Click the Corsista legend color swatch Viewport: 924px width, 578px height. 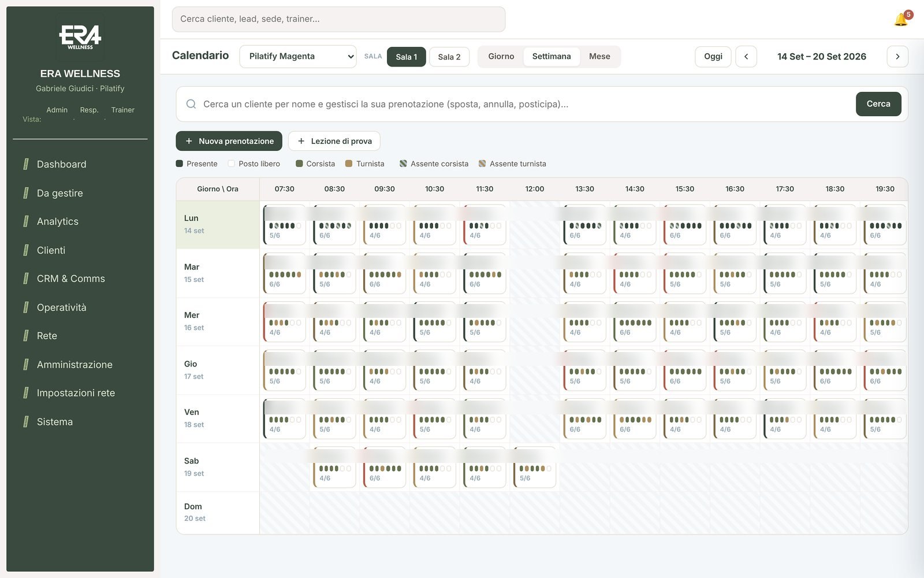[299, 164]
